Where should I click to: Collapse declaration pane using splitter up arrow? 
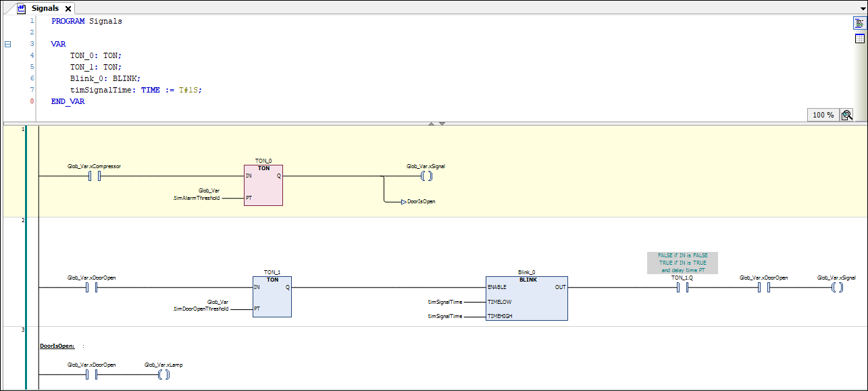[431, 124]
